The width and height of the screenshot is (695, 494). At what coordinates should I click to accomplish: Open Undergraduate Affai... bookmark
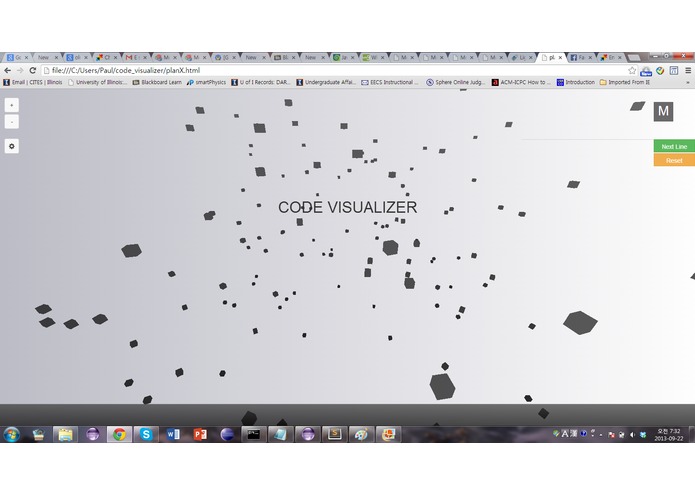coord(326,82)
